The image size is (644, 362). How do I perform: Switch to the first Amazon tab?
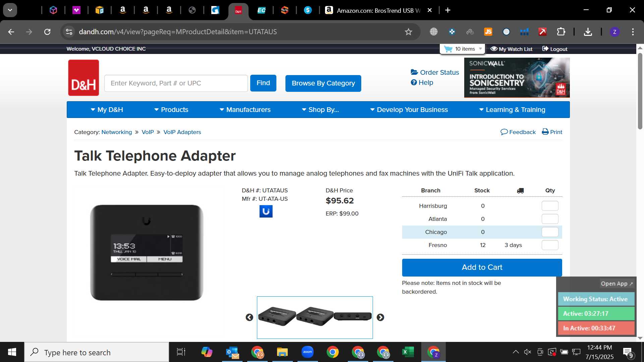click(x=123, y=10)
